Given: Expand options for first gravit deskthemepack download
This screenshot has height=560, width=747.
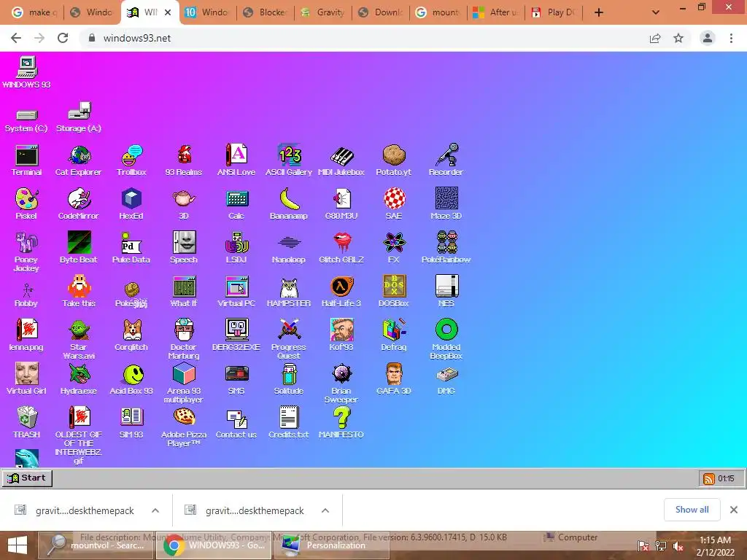Looking at the screenshot, I should (155, 510).
